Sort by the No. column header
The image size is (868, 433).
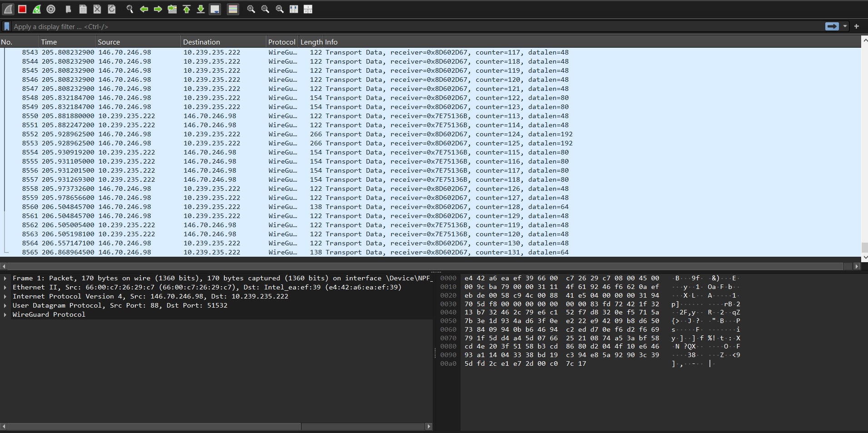pyautogui.click(x=19, y=42)
